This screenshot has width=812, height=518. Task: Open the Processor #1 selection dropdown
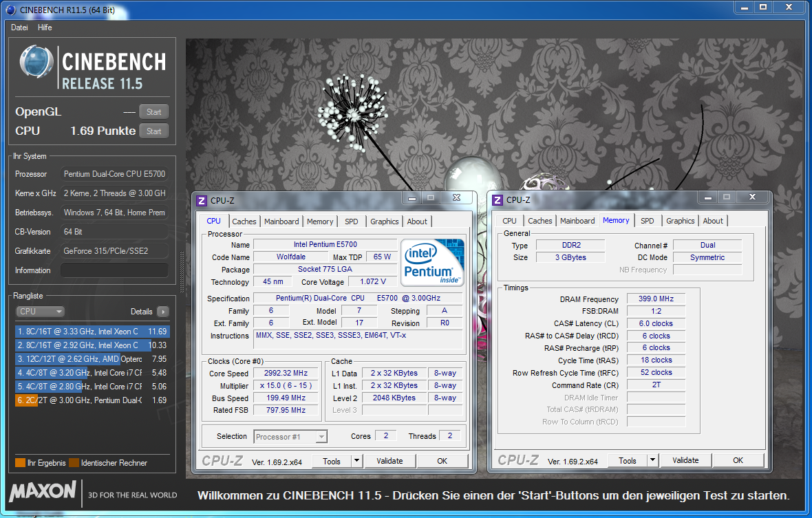290,437
